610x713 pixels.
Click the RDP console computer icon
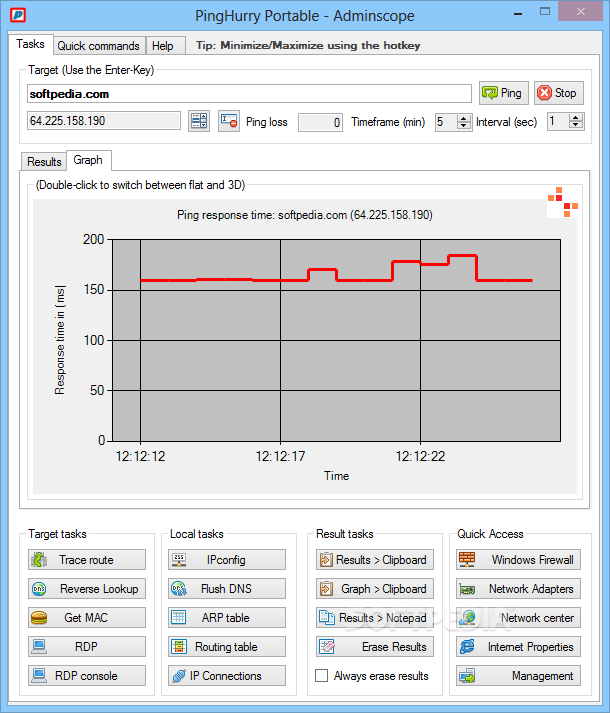(39, 676)
